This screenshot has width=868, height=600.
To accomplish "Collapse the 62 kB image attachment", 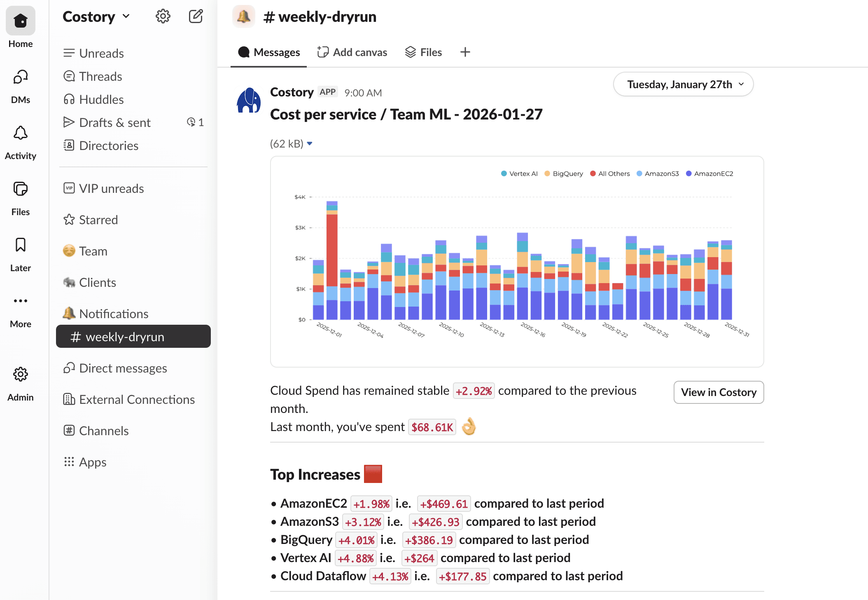I will tap(310, 144).
